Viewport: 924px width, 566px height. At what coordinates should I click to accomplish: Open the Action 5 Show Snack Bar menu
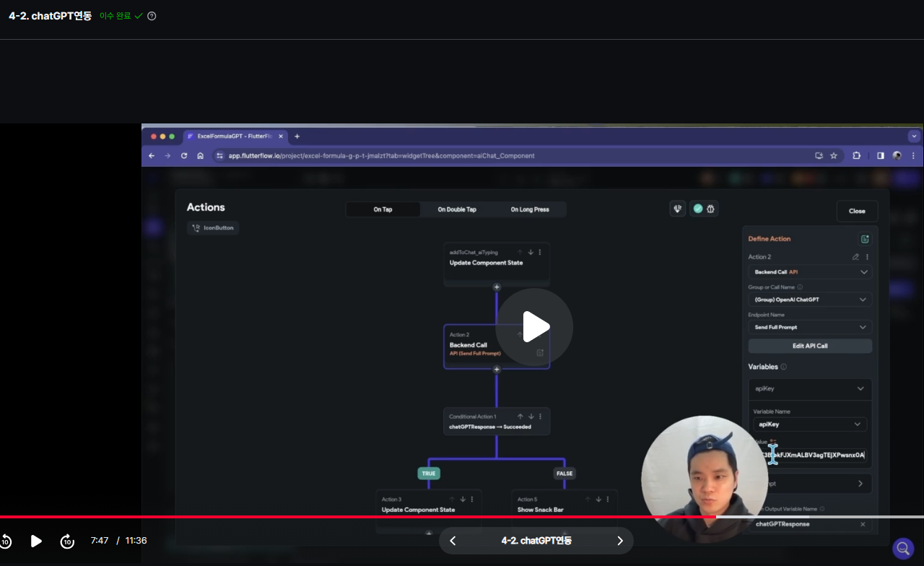click(608, 500)
